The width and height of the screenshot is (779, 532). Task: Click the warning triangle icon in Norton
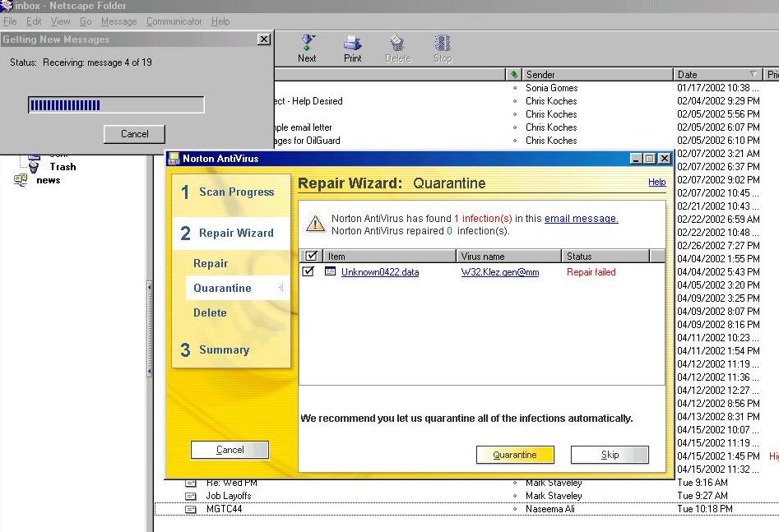click(316, 224)
